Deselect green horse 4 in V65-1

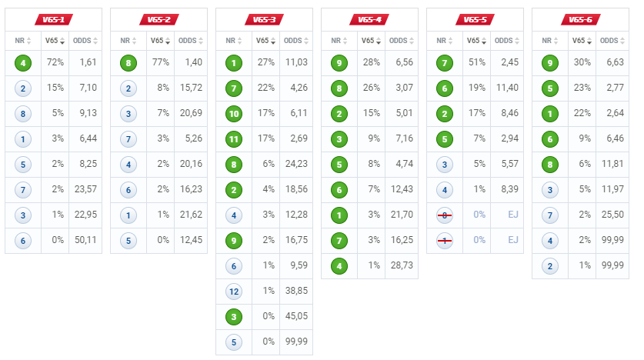(x=23, y=63)
